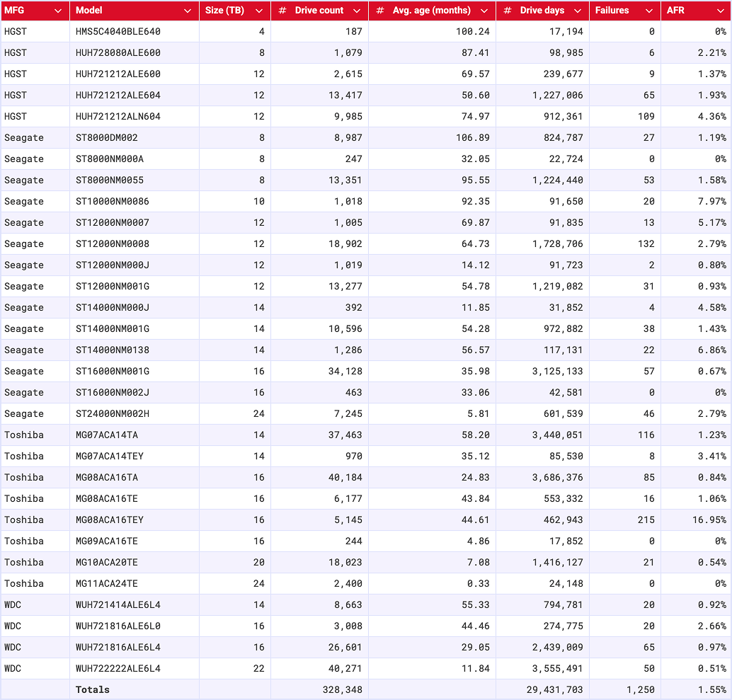Click the 16.95% AFR cell
The height and width of the screenshot is (700, 732).
(x=708, y=520)
